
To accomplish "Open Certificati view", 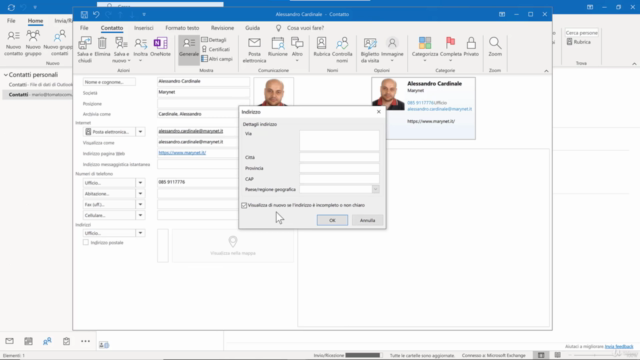I will pyautogui.click(x=216, y=49).
